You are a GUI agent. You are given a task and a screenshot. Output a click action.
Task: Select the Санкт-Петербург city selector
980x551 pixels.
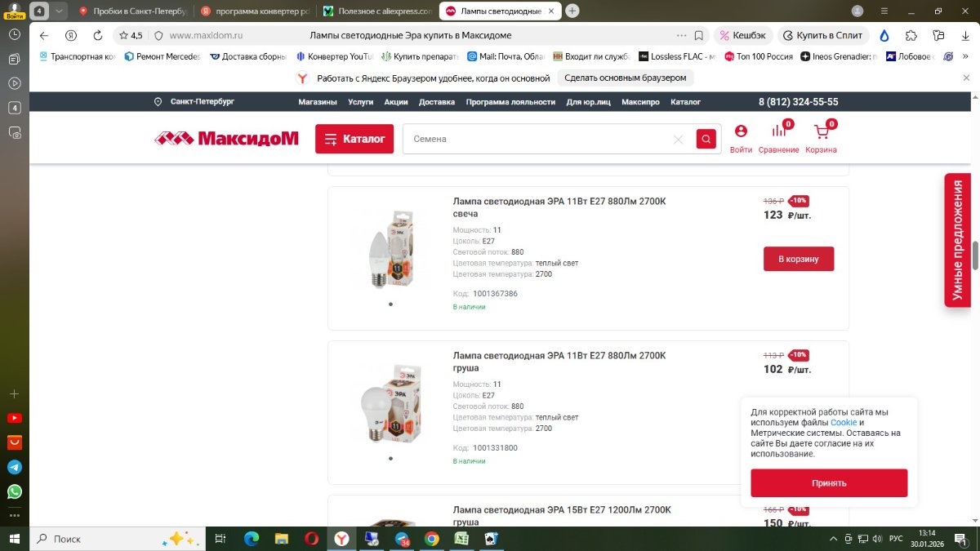pos(194,102)
